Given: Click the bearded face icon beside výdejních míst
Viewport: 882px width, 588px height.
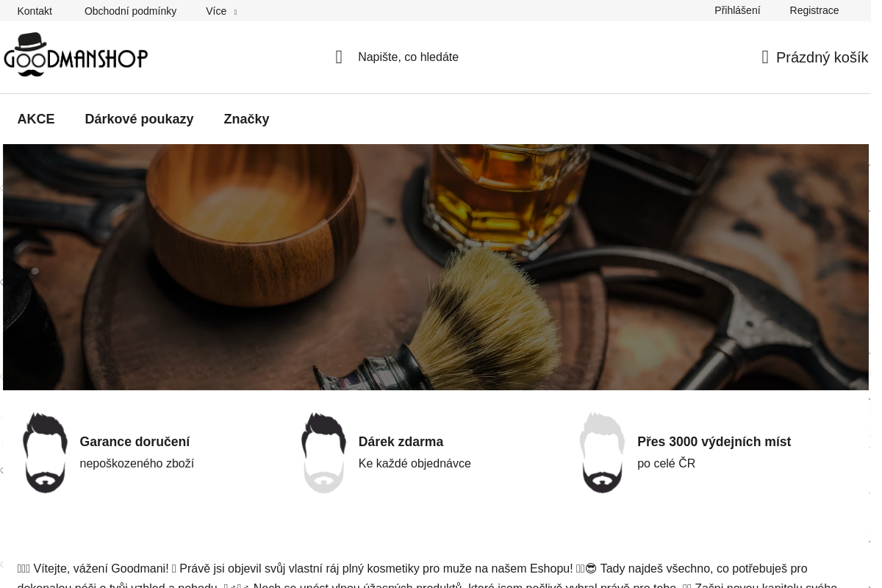Looking at the screenshot, I should click(602, 453).
